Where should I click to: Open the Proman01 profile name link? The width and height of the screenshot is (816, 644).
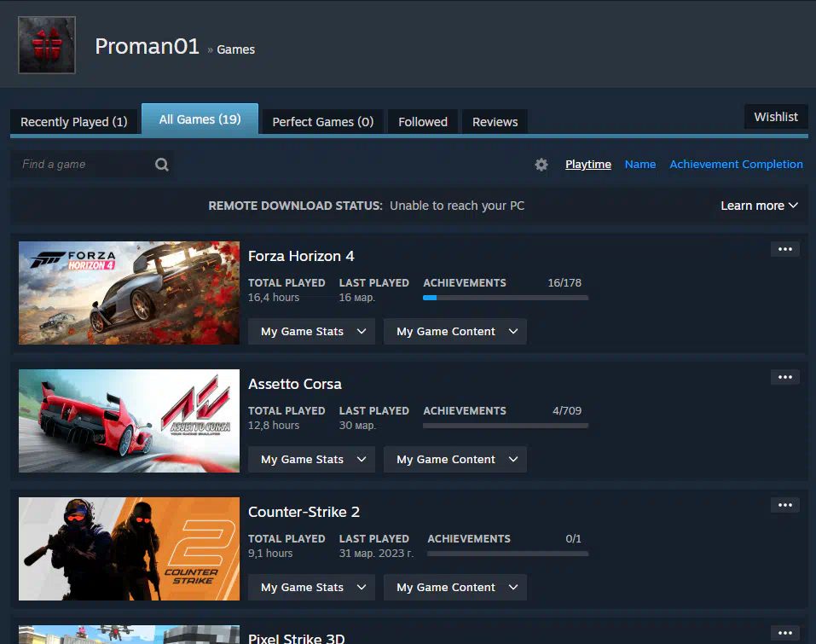pos(148,46)
